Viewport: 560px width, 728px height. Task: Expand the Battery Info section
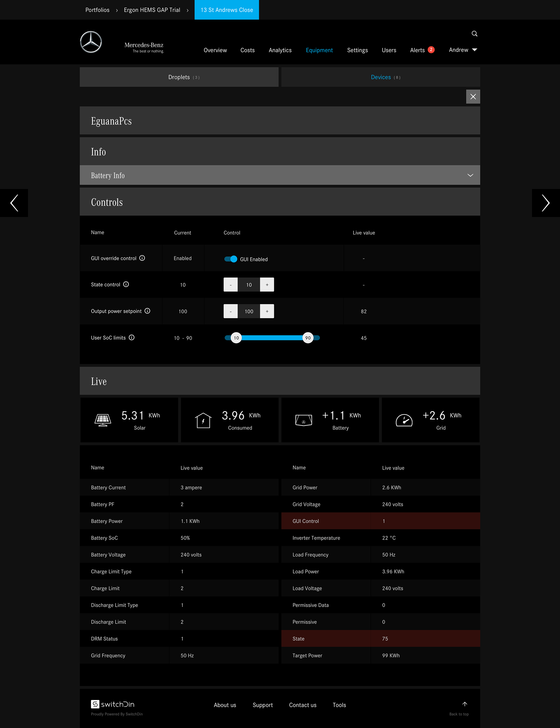coord(470,175)
